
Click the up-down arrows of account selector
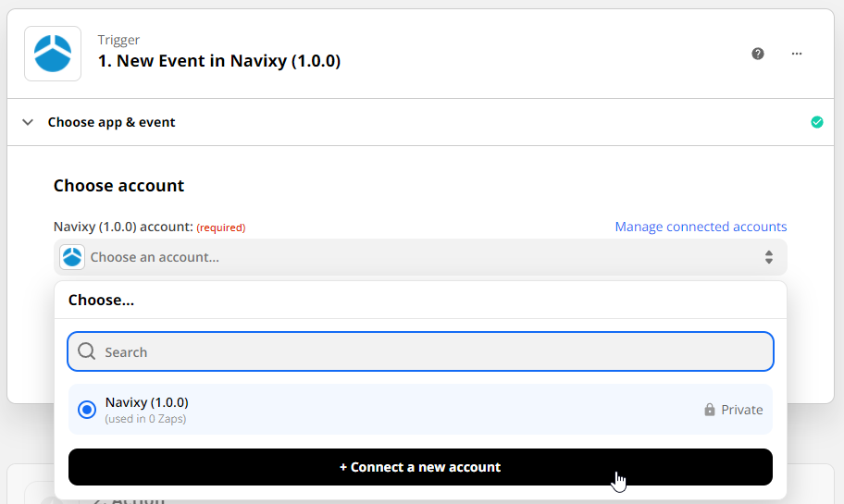coord(769,257)
